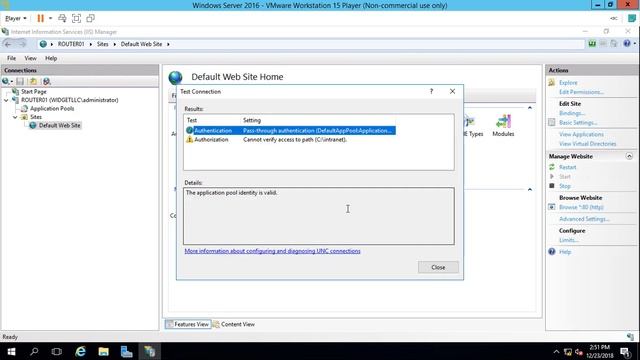Click the VMware full screen icon

[76, 18]
